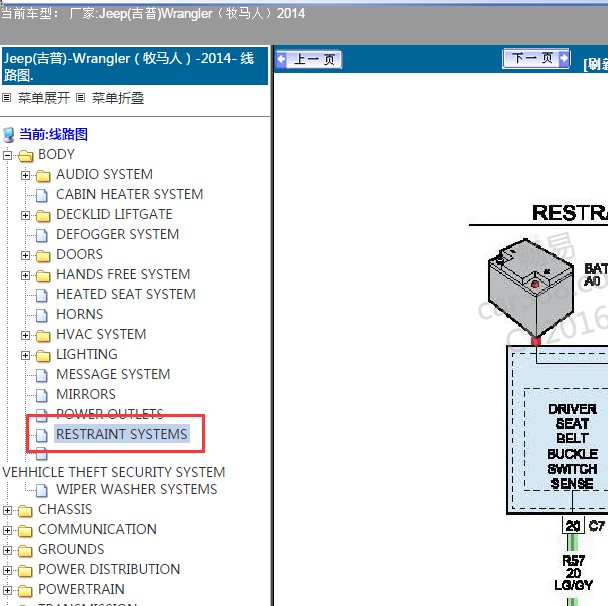Open HORNS wiring diagram
The height and width of the screenshot is (606, 608).
click(79, 314)
